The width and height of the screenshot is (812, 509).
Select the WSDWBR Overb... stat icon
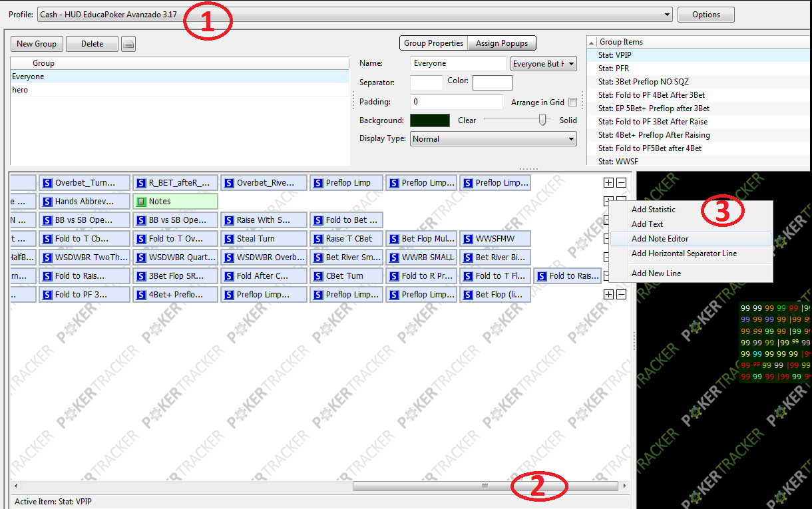point(228,257)
